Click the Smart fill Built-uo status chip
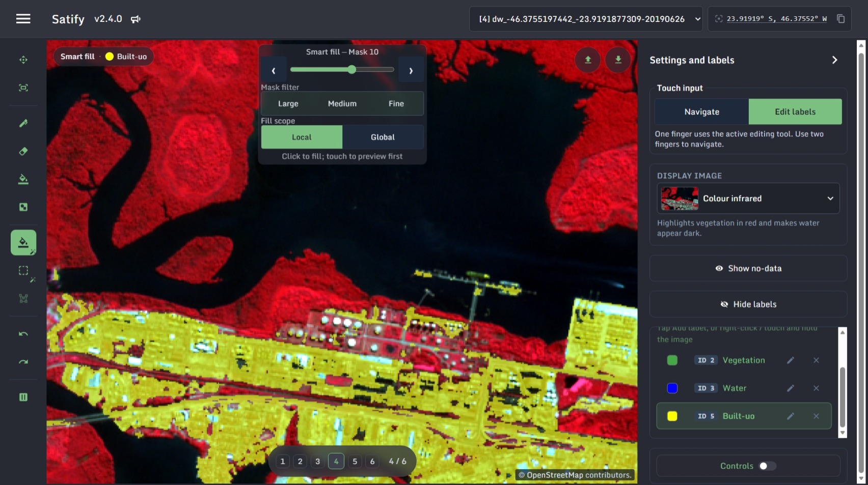 (x=103, y=56)
